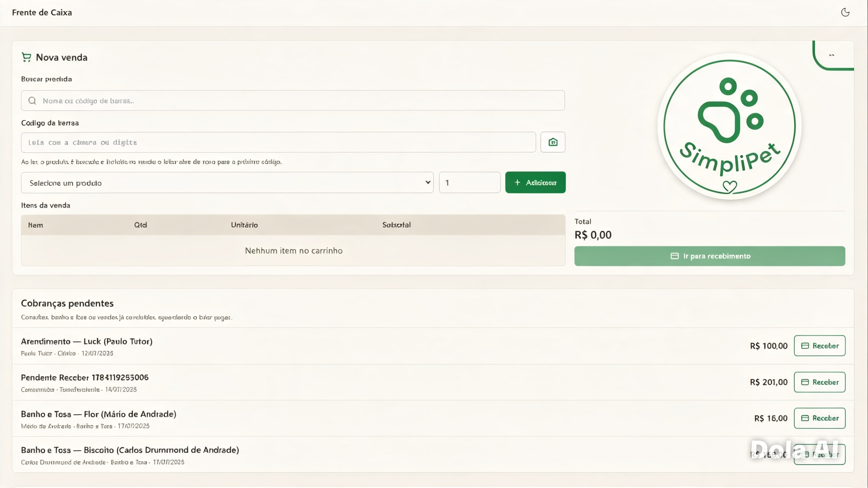Expand the Selecione um produto dropdown
Viewport: 868px width, 488px height.
point(227,183)
